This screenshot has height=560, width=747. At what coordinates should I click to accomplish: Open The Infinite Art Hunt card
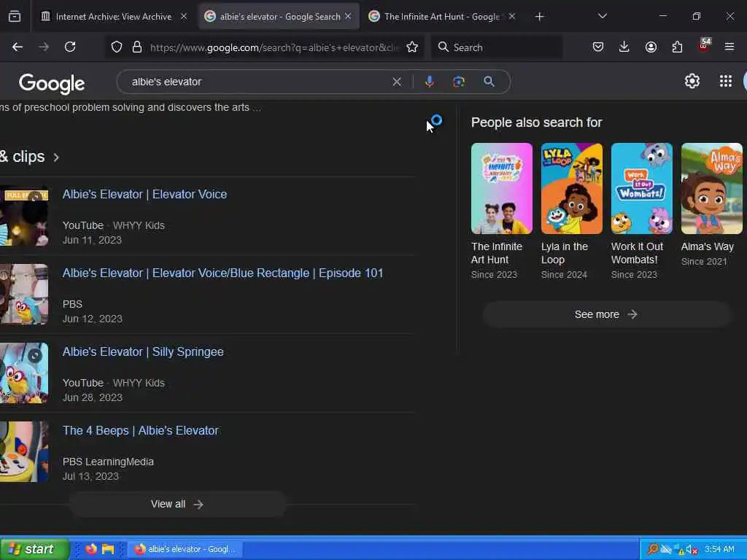(501, 211)
